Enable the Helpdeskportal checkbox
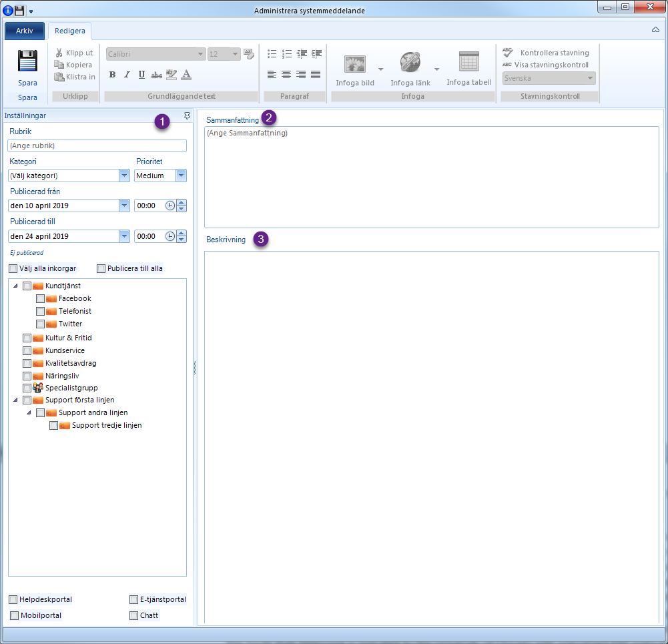This screenshot has height=644, width=668. point(13,600)
